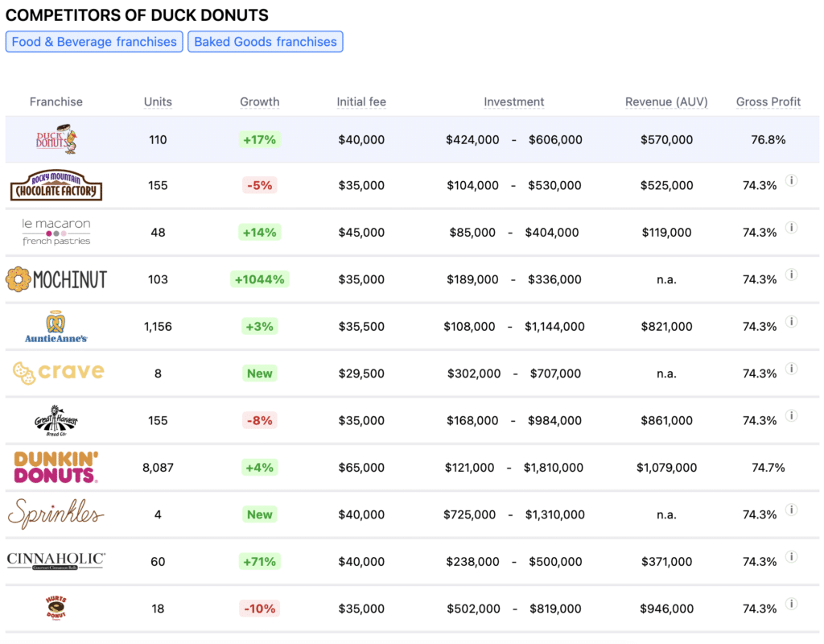Image resolution: width=824 pixels, height=644 pixels.
Task: Show gross profit info for Mochinut
Action: pyautogui.click(x=792, y=275)
